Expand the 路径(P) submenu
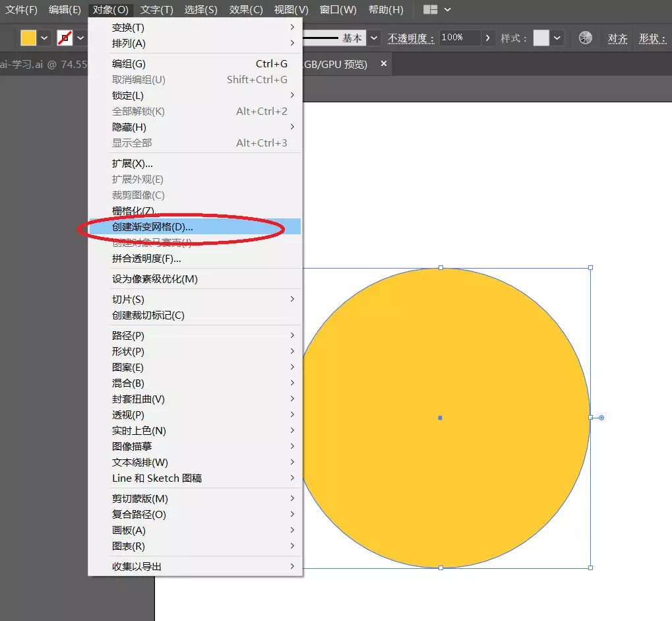This screenshot has width=672, height=621. [x=128, y=335]
